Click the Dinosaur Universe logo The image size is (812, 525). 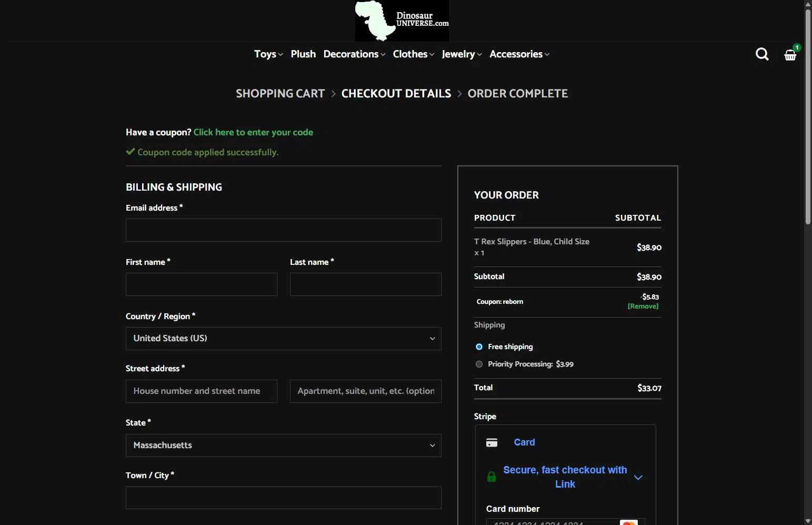tap(402, 21)
